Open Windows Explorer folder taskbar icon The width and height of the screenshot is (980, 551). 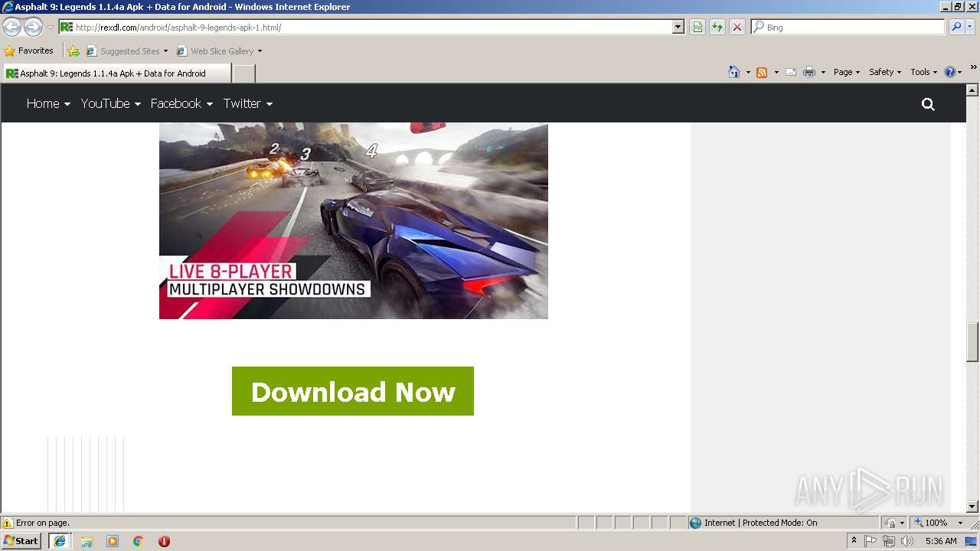tap(87, 541)
